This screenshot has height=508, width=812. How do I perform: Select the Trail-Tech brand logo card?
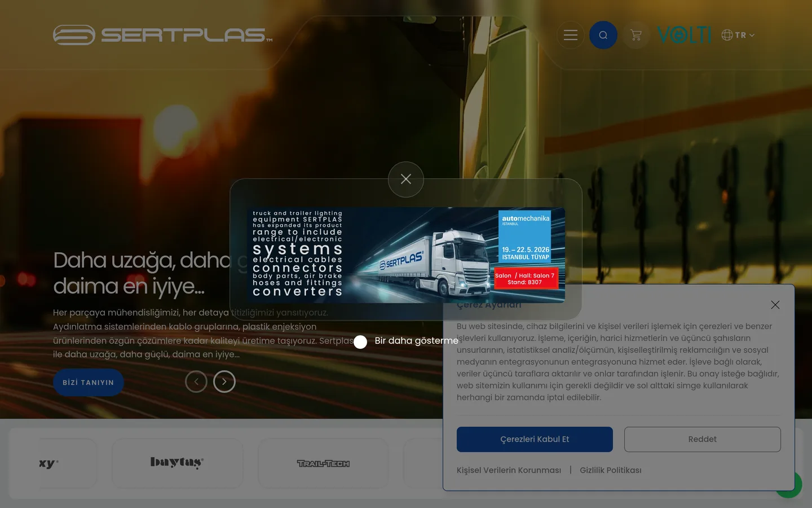click(x=323, y=463)
